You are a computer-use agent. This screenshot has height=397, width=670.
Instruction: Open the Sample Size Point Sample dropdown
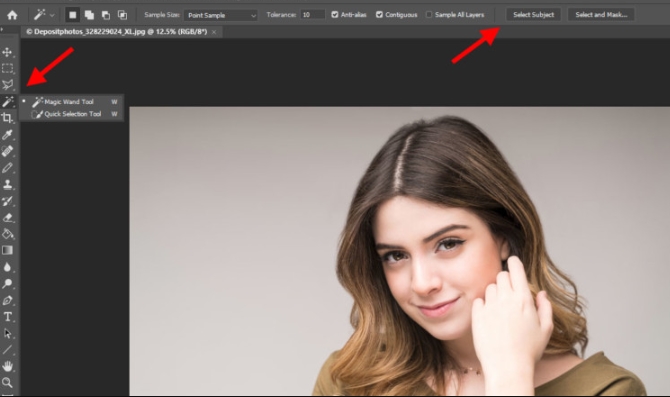[221, 15]
